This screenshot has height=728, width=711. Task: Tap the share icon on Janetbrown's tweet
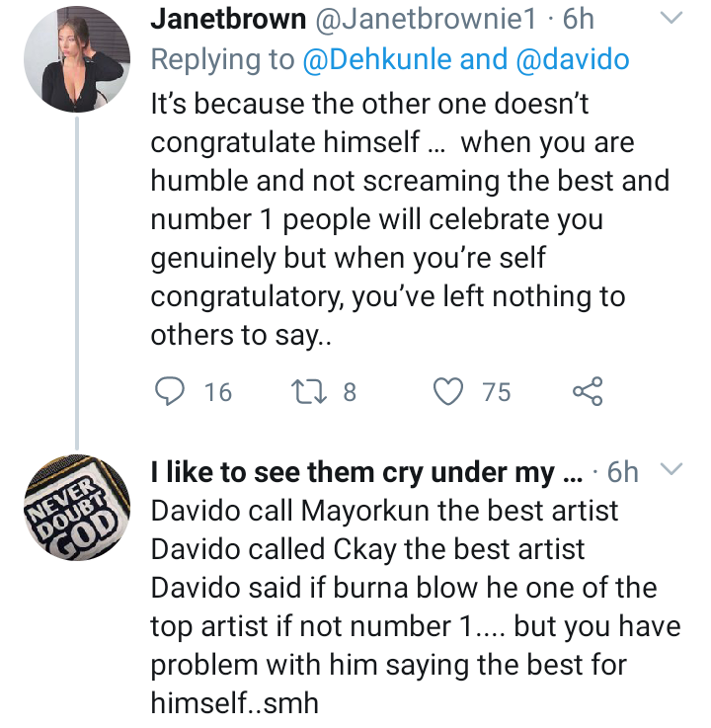tap(588, 392)
